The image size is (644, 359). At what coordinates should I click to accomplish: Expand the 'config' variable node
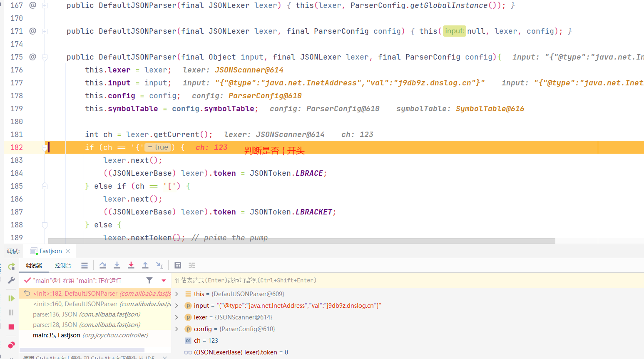click(x=177, y=329)
